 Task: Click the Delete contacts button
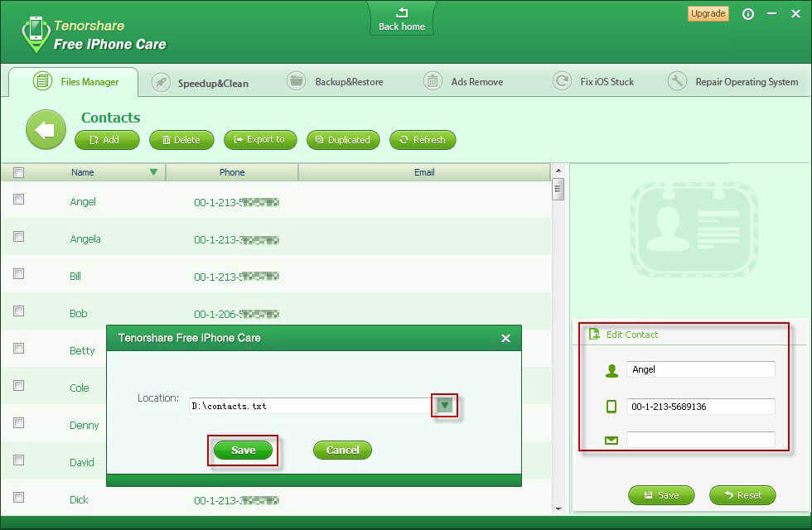coord(181,140)
